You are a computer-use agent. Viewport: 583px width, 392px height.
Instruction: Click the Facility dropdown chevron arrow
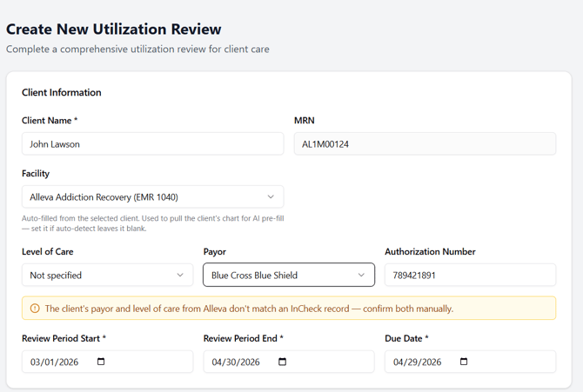pyautogui.click(x=271, y=196)
